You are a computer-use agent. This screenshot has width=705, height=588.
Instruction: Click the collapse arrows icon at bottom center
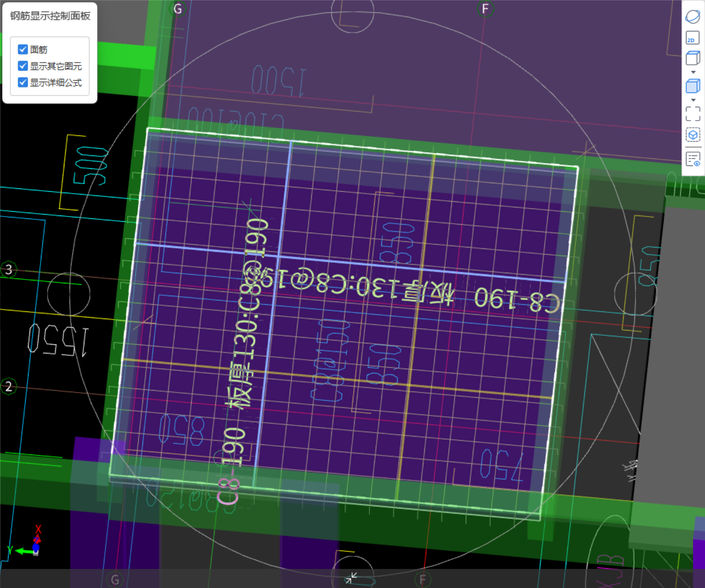click(351, 578)
